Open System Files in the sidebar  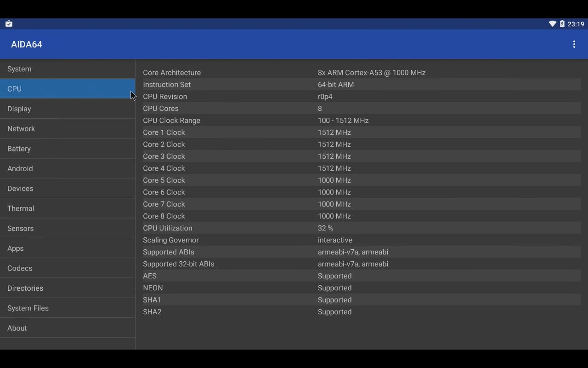pyautogui.click(x=68, y=308)
